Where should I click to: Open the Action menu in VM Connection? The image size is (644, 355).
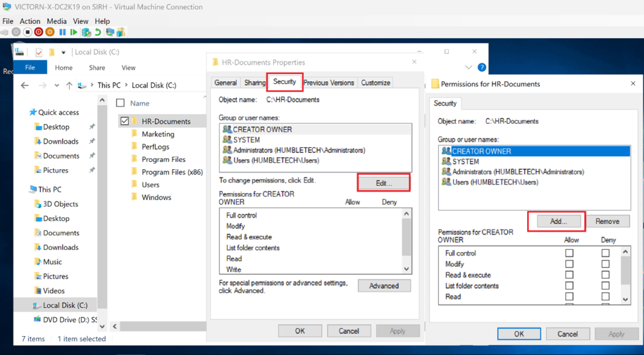tap(30, 21)
